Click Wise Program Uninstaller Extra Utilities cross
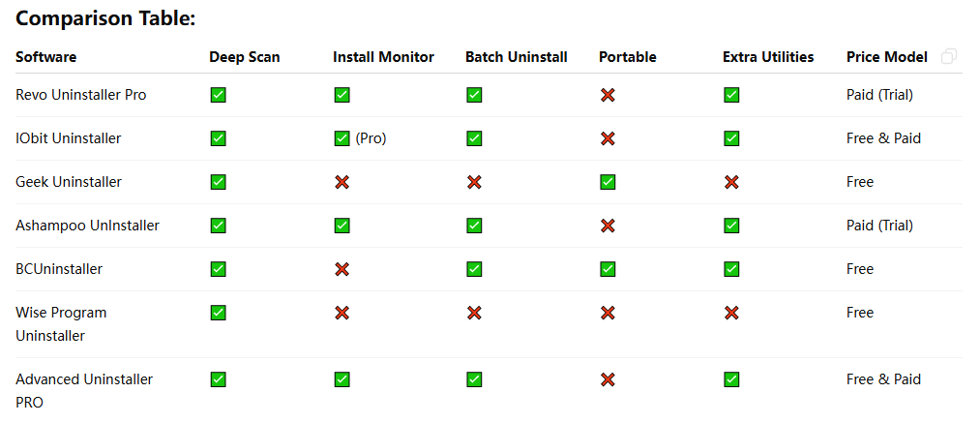Image resolution: width=980 pixels, height=423 pixels. click(731, 313)
